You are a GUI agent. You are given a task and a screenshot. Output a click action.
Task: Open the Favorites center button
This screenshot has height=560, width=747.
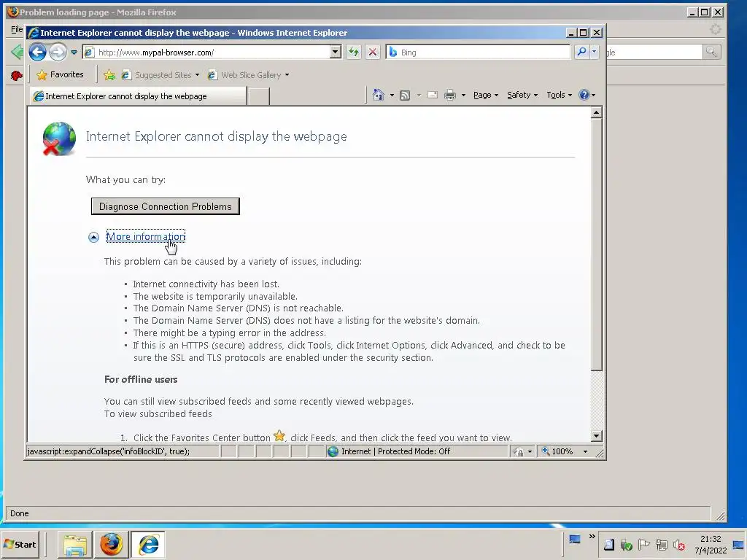pos(60,75)
